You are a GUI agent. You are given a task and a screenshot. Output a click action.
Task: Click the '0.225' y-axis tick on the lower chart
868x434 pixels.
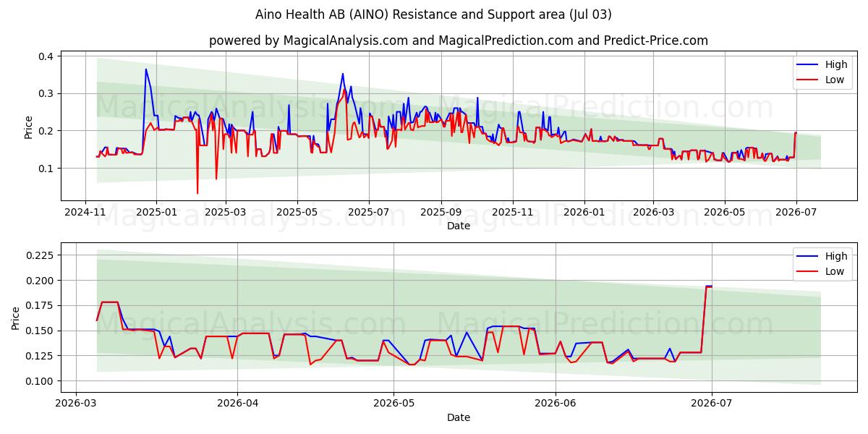point(40,255)
